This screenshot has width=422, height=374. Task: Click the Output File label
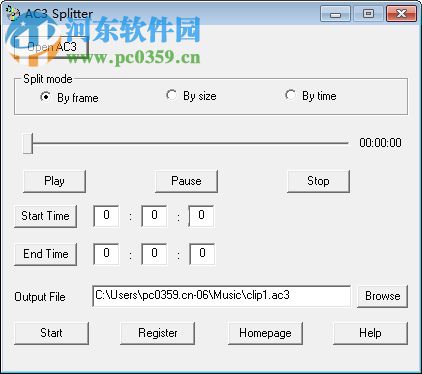tap(40, 297)
